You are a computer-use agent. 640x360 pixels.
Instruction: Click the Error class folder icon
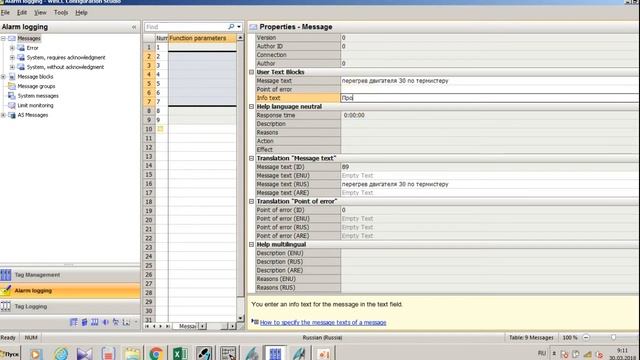21,48
